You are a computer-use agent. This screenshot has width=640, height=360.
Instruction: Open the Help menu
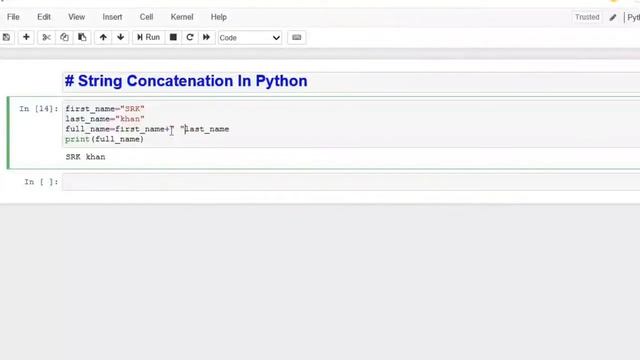pyautogui.click(x=218, y=17)
